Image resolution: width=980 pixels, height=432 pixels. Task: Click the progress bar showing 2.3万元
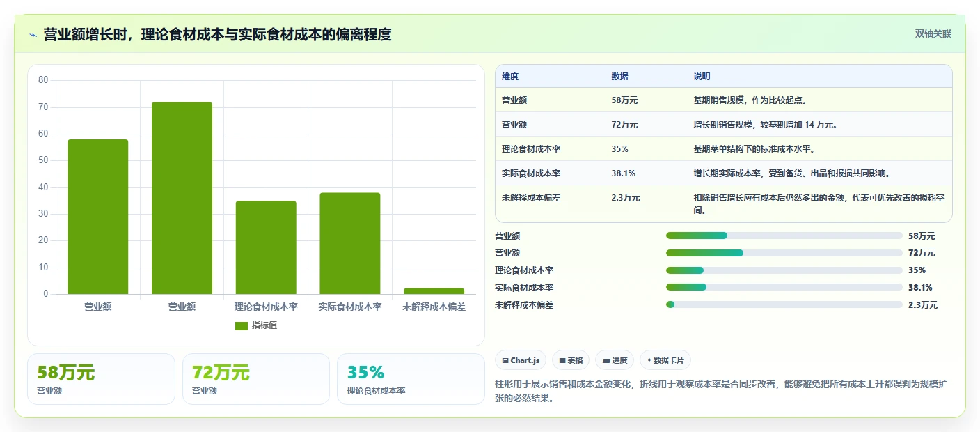pos(784,305)
